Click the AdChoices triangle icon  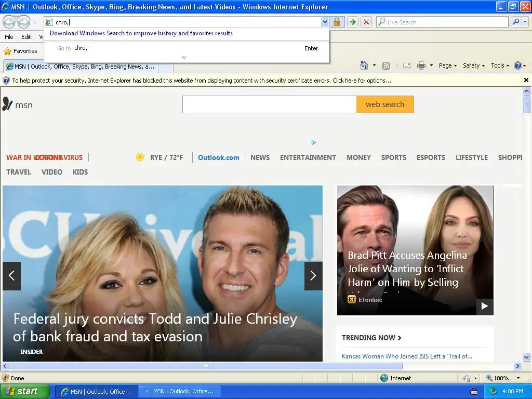click(x=314, y=142)
